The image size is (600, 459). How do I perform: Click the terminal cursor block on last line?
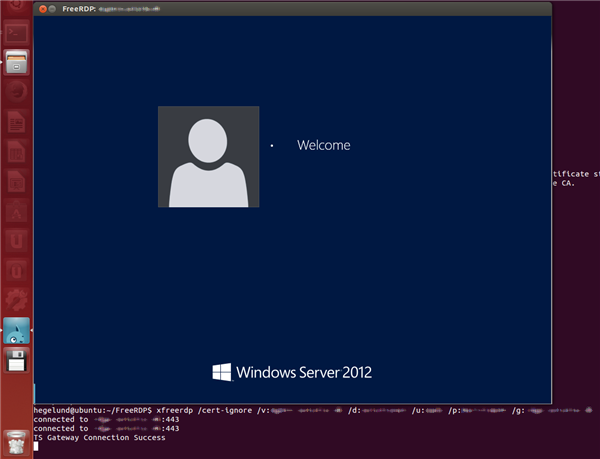tap(36, 446)
